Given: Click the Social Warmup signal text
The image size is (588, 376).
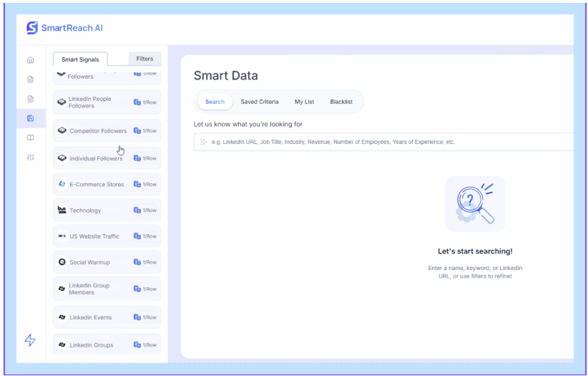Looking at the screenshot, I should point(89,262).
